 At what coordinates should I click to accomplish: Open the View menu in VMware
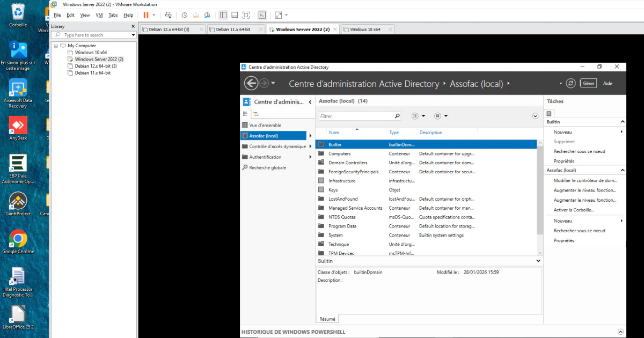point(85,15)
